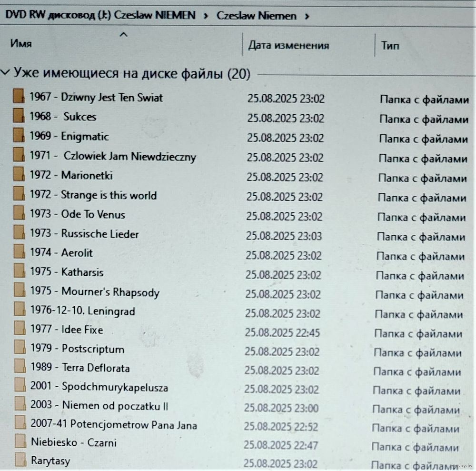The height and width of the screenshot is (471, 476).
Task: Sort by the Тип column header
Action: pos(390,46)
